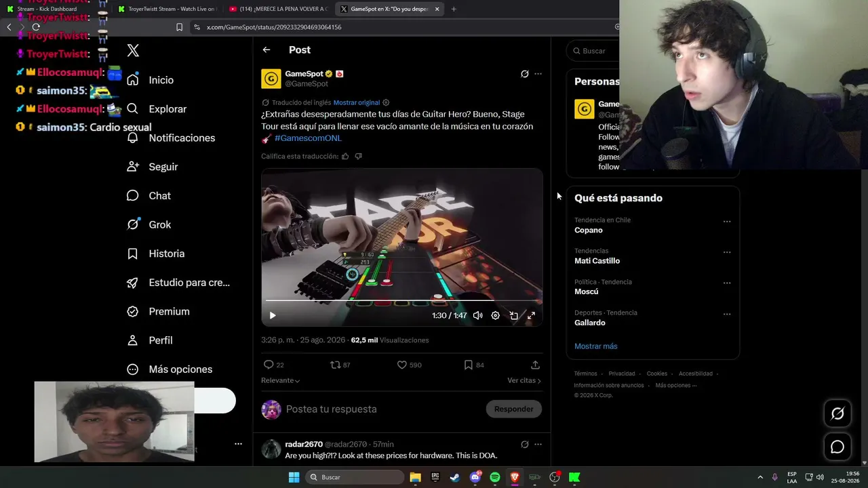868x488 pixels.
Task: Open the Gallardo trend options menu
Action: (727, 314)
